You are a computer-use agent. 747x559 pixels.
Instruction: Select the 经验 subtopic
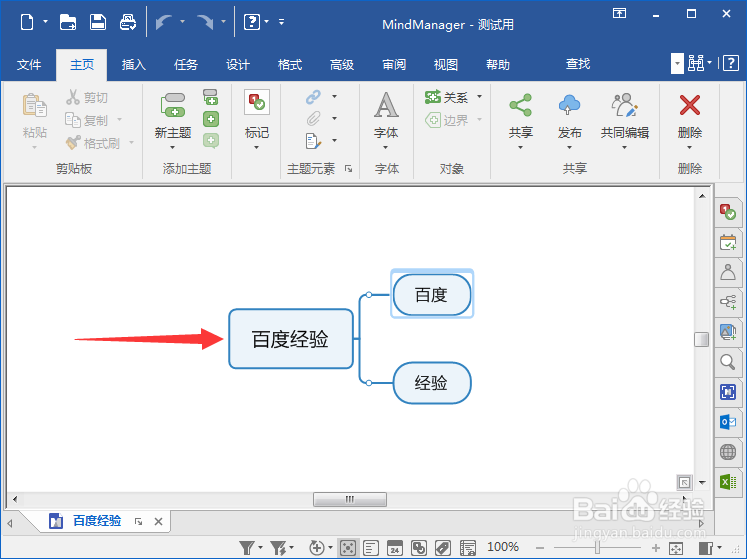pyautogui.click(x=432, y=383)
